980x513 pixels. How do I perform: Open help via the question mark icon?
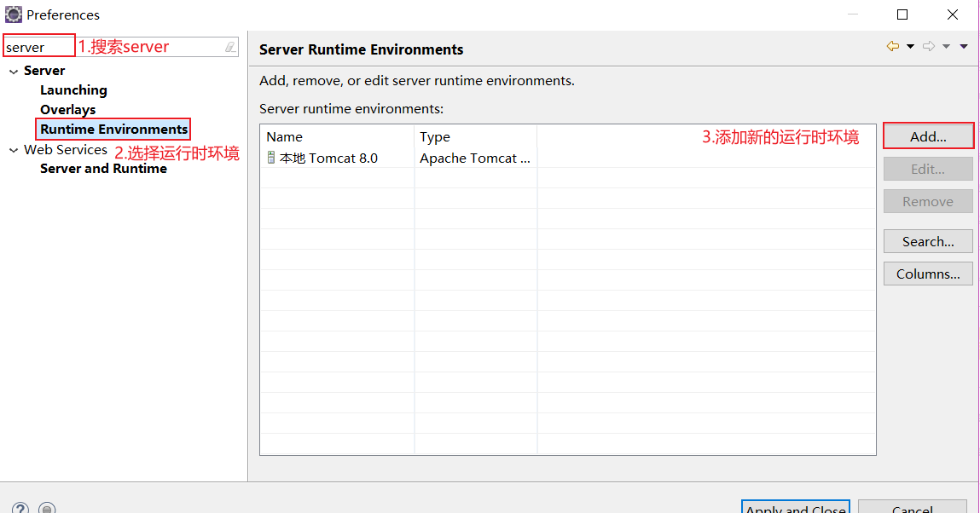pos(19,507)
